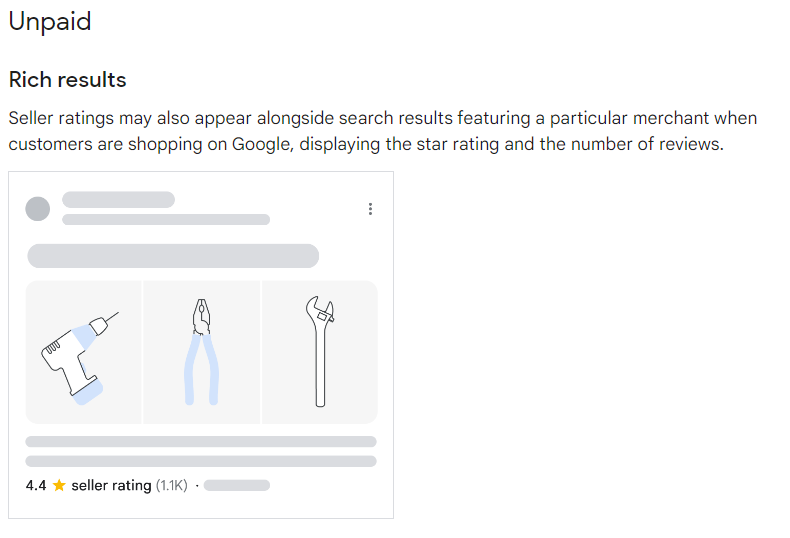This screenshot has height=538, width=790.
Task: Click the large placeholder result title bar
Action: [173, 256]
